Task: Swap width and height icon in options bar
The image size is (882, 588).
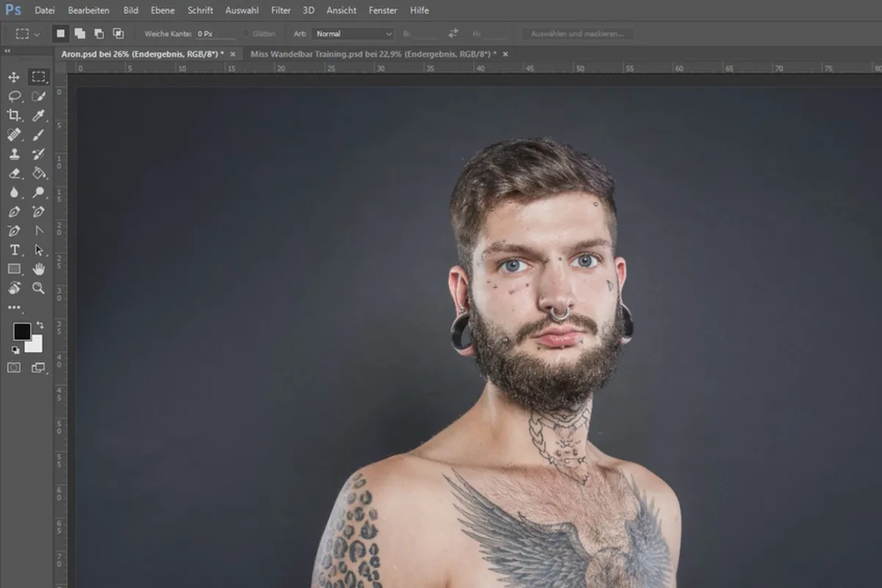Action: point(453,34)
